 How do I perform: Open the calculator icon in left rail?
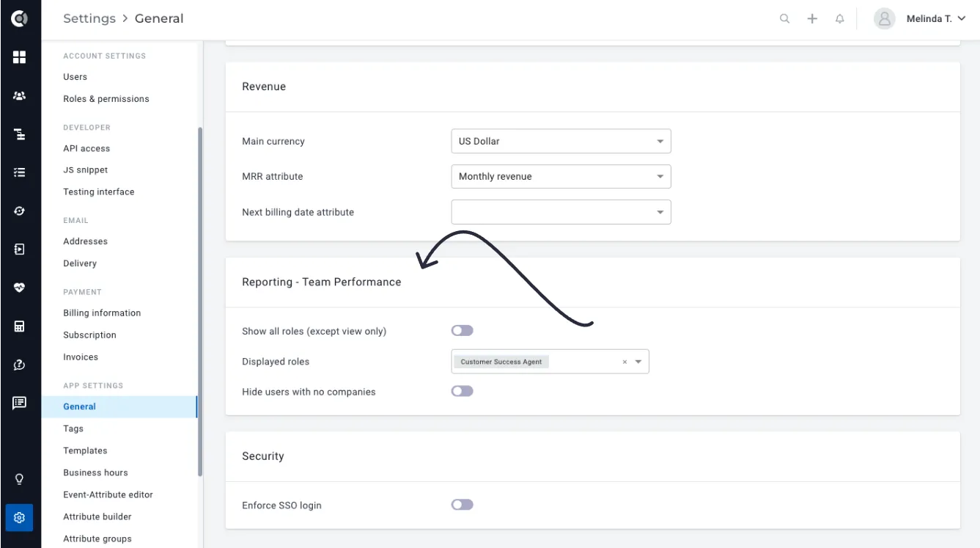coord(20,326)
